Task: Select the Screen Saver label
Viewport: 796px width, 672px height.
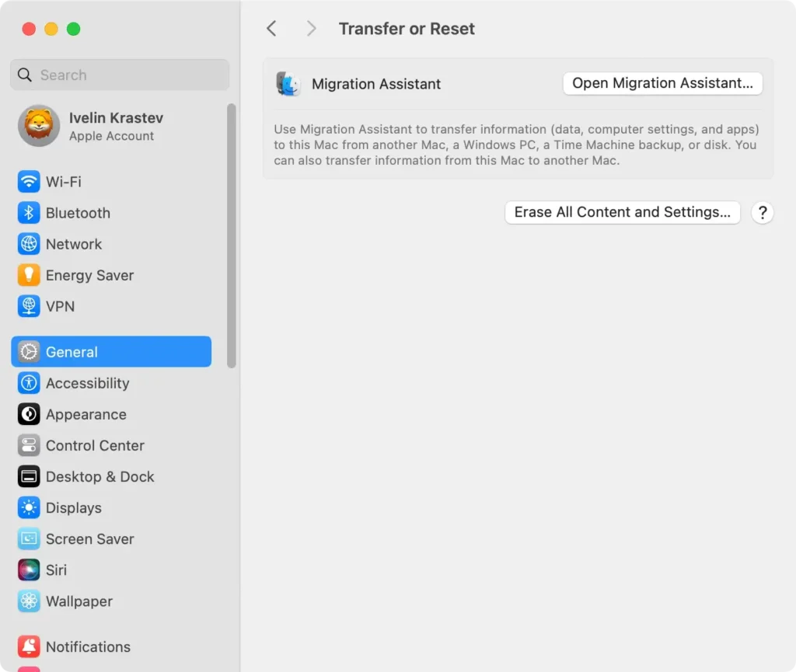Action: pyautogui.click(x=90, y=539)
